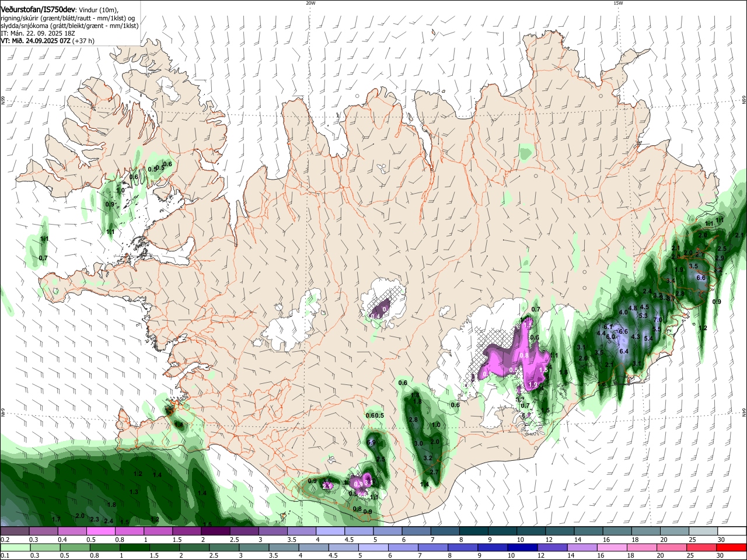Click pale green lower swatch labeled 0.1
The width and height of the screenshot is (747, 560).
(x=15, y=547)
